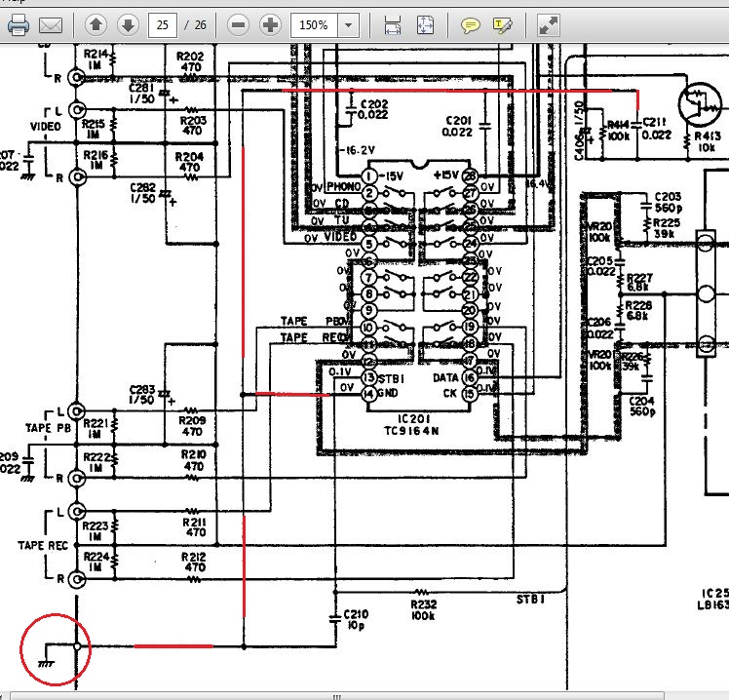Click the page number field showing 25
The height and width of the screenshot is (700, 729).
click(x=163, y=25)
